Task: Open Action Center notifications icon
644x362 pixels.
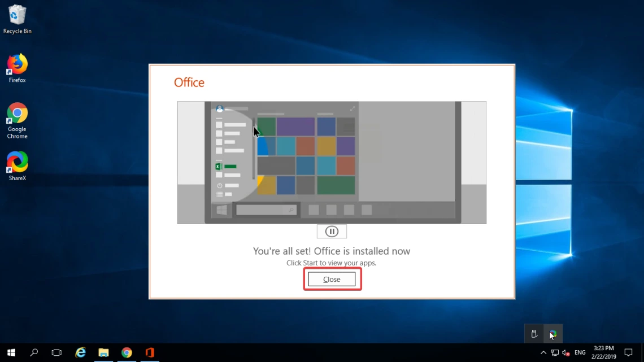Action: (628, 352)
